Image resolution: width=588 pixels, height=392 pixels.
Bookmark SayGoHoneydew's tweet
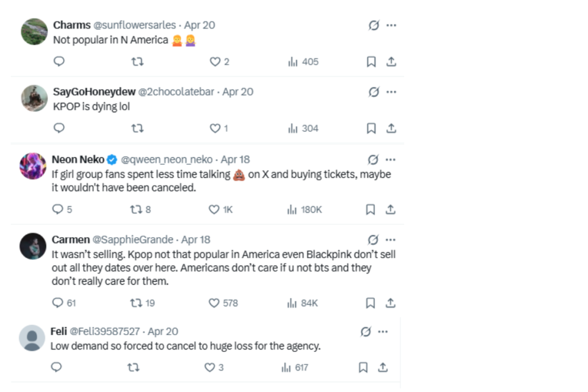pyautogui.click(x=370, y=128)
